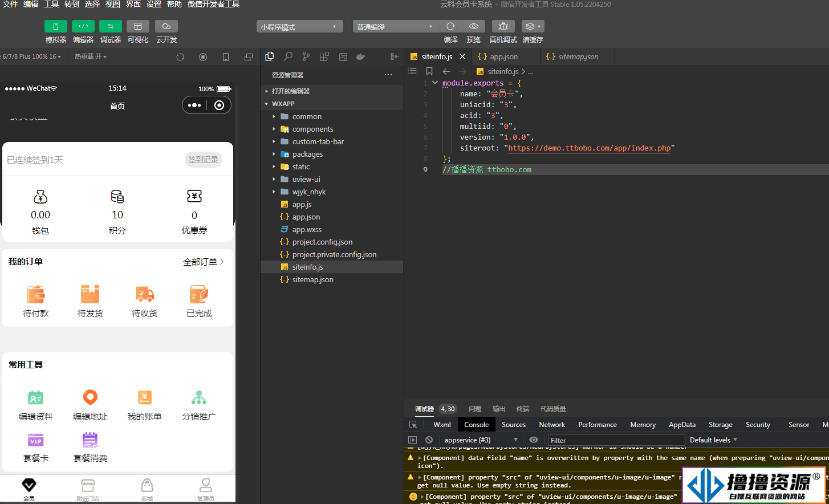Click the simulator refresh icon

point(180,57)
